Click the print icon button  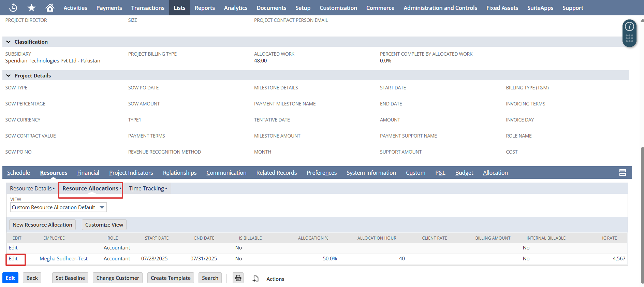(238, 278)
